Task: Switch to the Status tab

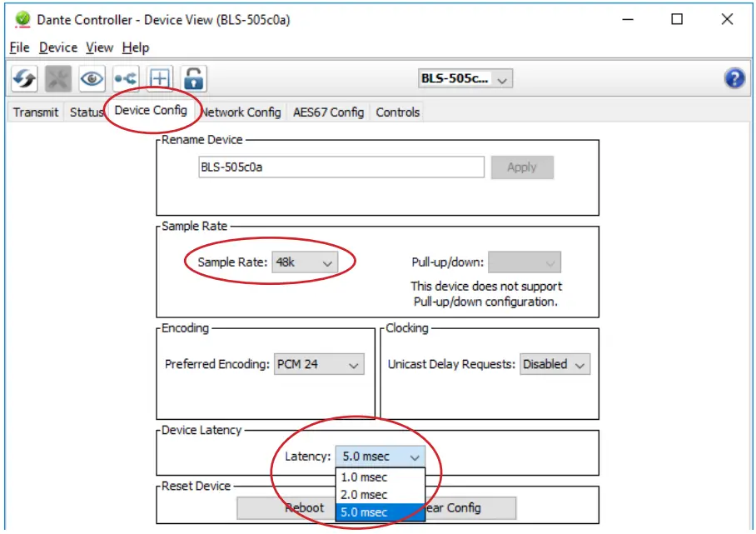Action: click(x=87, y=112)
